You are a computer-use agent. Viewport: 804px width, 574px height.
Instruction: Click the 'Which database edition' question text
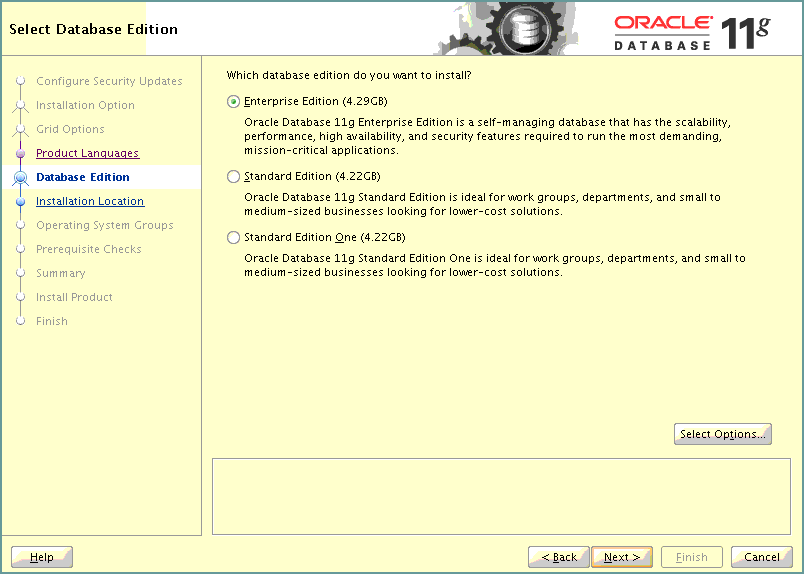pos(349,75)
